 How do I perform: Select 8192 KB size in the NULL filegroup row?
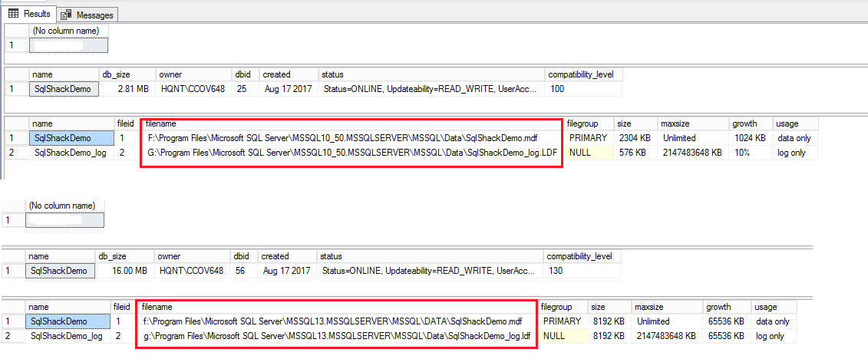click(x=609, y=336)
